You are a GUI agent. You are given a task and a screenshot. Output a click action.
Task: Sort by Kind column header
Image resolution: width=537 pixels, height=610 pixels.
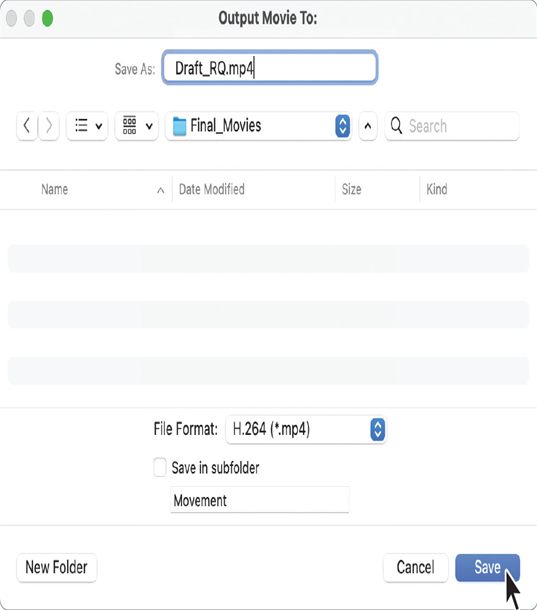point(437,189)
